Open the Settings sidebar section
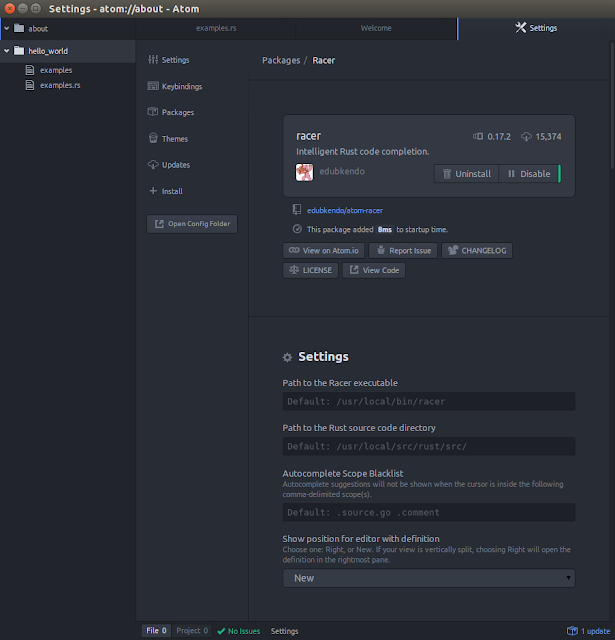615x640 pixels. tap(169, 60)
